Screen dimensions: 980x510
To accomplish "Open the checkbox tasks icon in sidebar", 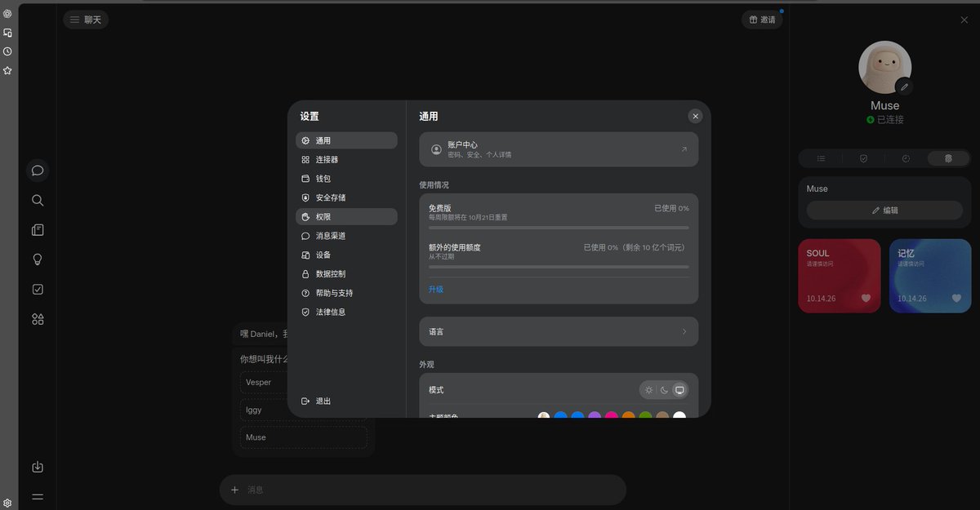I will [38, 289].
